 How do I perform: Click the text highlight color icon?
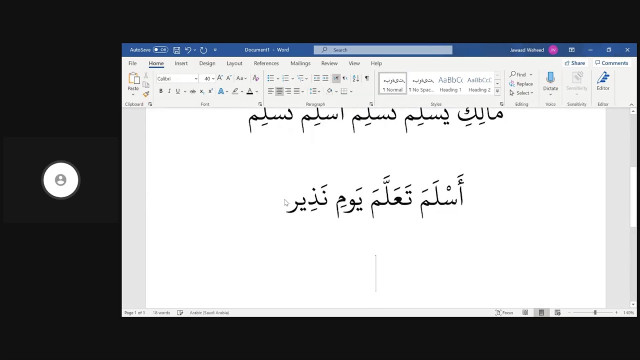(x=235, y=91)
